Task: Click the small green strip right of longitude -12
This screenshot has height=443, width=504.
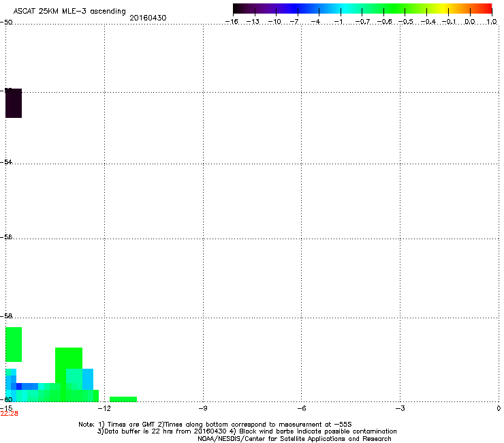Action: [x=123, y=399]
